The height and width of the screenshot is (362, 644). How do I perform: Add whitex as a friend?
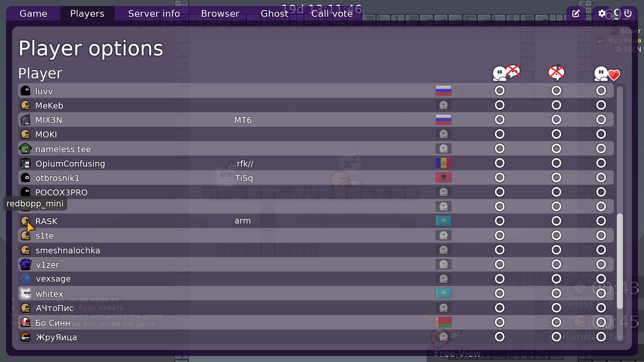click(x=601, y=293)
